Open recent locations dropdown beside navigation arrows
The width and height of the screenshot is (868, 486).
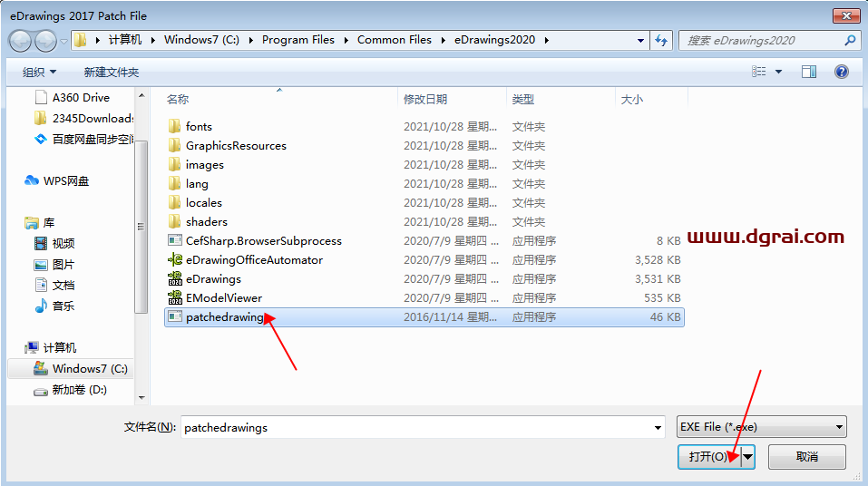pos(63,42)
